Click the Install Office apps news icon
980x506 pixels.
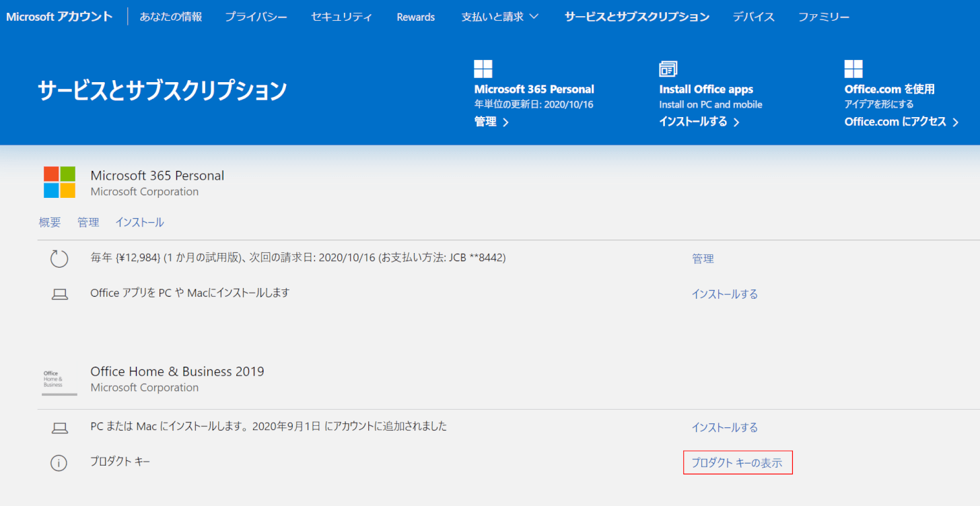(x=668, y=69)
